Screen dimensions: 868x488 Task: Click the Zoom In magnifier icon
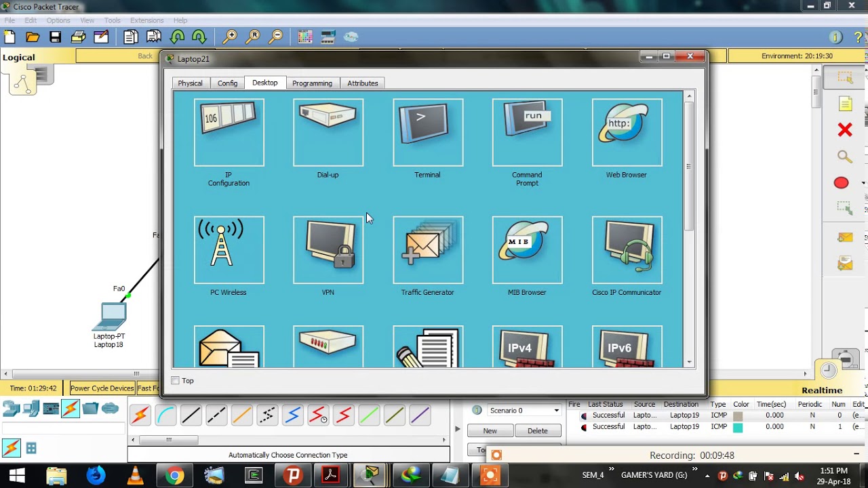click(x=230, y=37)
